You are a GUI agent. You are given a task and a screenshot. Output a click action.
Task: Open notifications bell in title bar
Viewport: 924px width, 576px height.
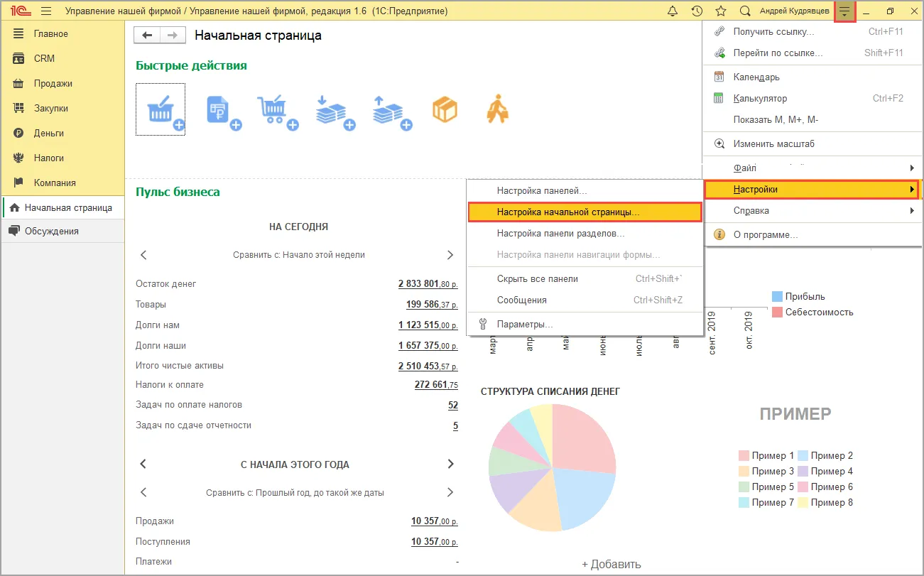pyautogui.click(x=673, y=11)
